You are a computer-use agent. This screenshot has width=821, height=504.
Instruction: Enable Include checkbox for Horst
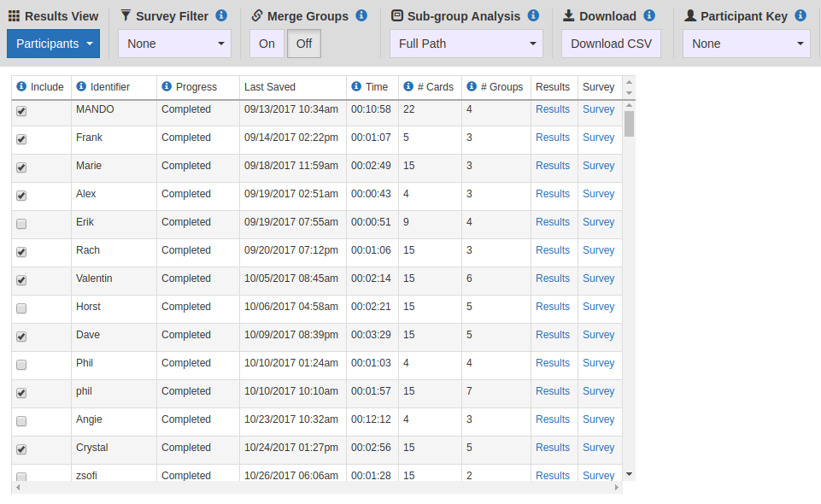[x=21, y=308]
